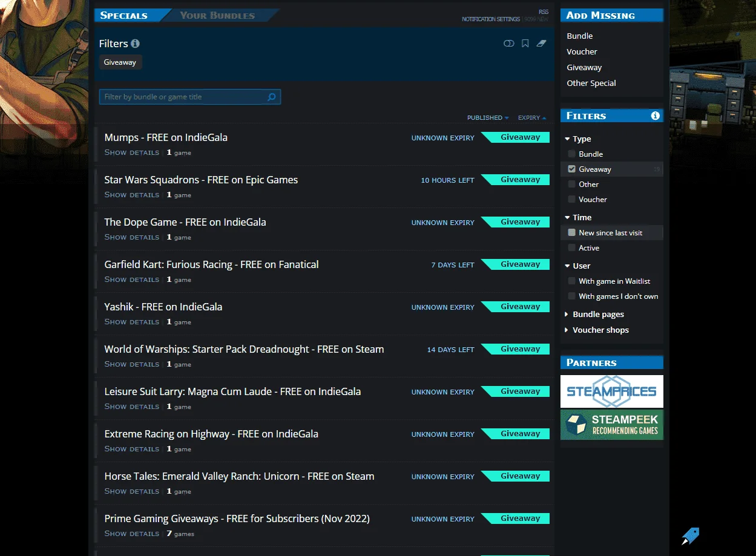Click the Filters info icon in main panel
Image resolution: width=756 pixels, height=556 pixels.
tap(135, 44)
